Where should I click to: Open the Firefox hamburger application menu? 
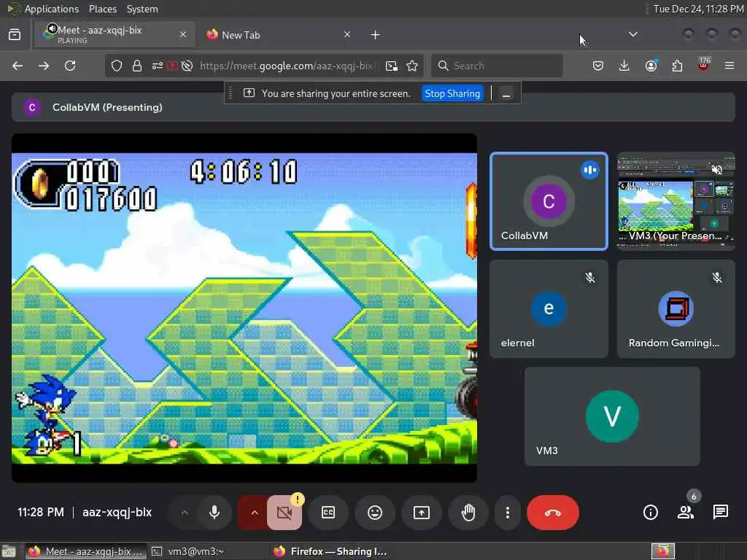coord(729,66)
